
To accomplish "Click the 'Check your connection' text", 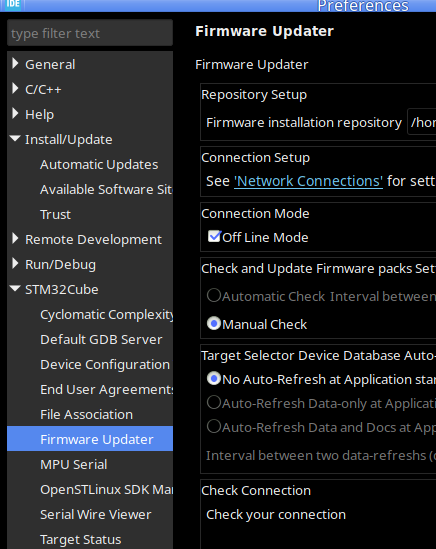I will pos(276,515).
